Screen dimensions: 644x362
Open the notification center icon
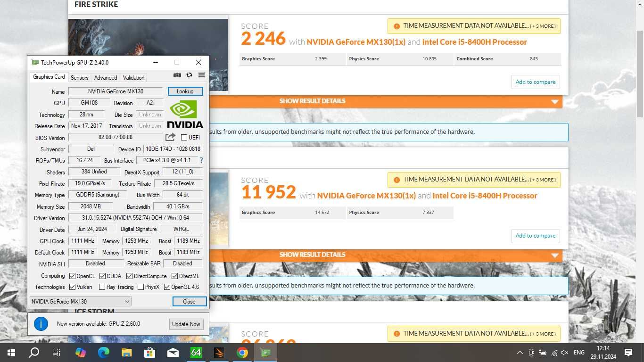628,352
